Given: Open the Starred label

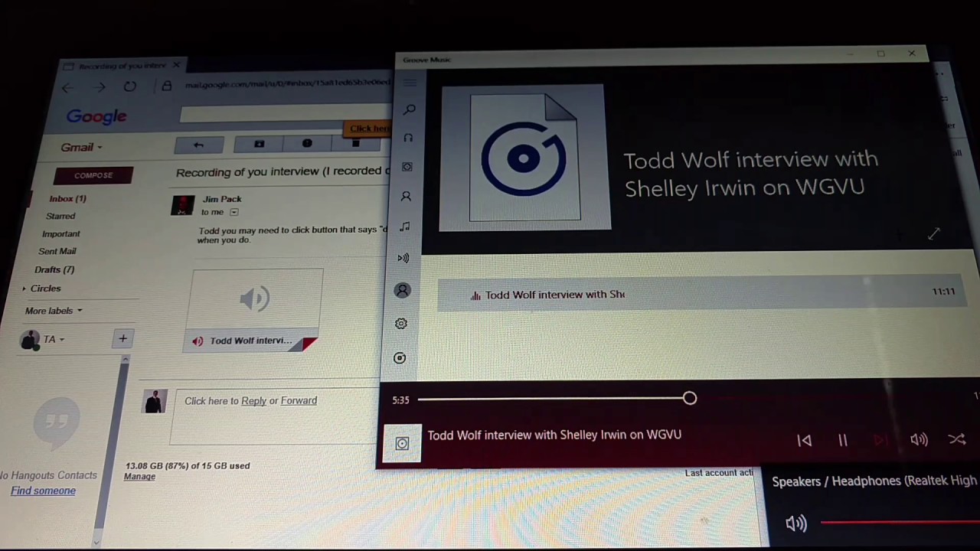Looking at the screenshot, I should 60,217.
